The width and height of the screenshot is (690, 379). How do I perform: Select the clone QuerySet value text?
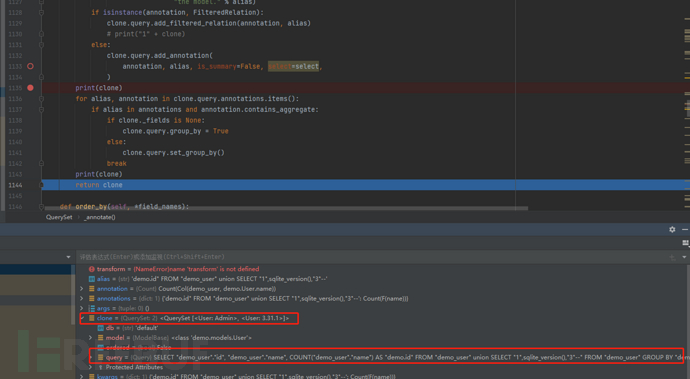pos(224,318)
